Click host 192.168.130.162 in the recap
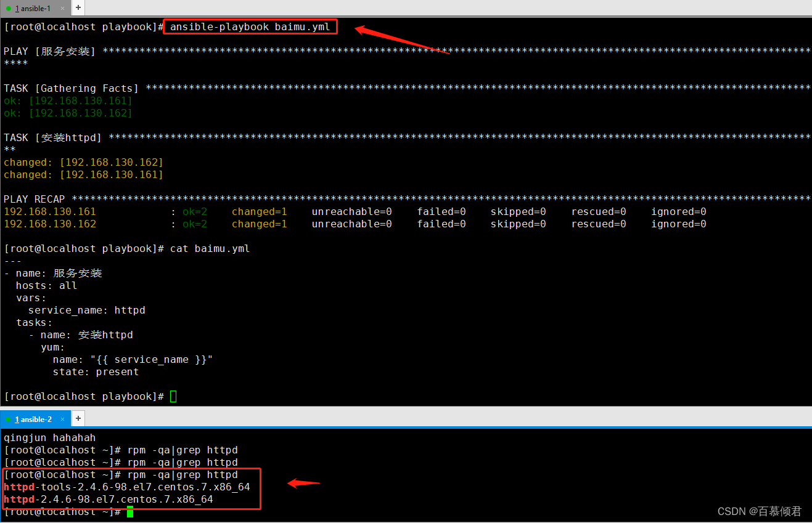The width and height of the screenshot is (812, 523). pos(50,224)
